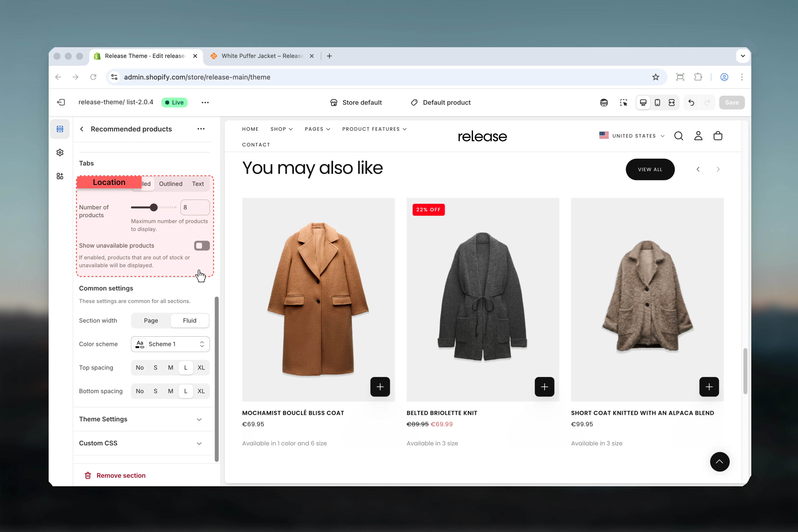Click Number of products value field

tap(195, 207)
